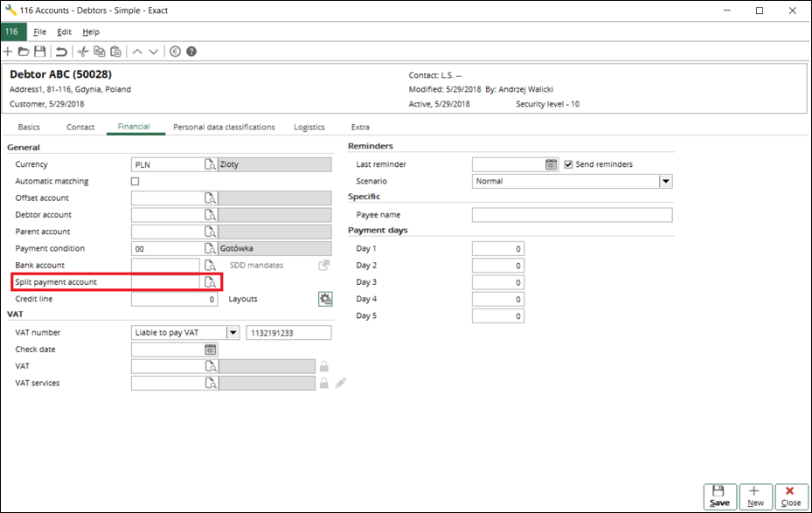This screenshot has width=812, height=513.
Task: Switch to the Basics tab
Action: pyautogui.click(x=29, y=127)
